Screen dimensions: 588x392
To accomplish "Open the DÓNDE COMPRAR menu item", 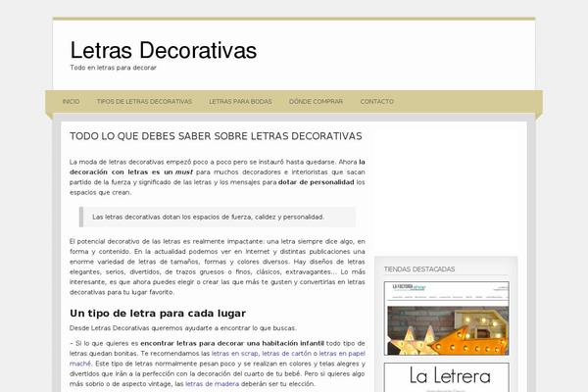I will [316, 102].
